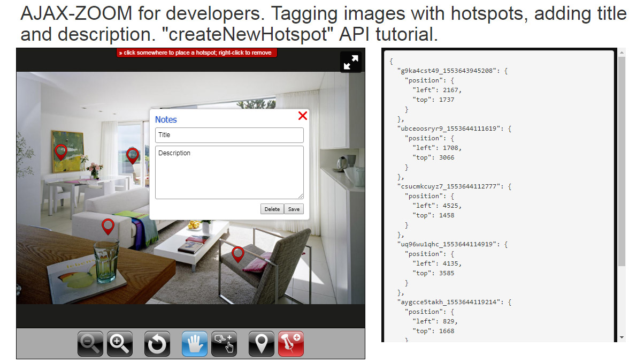Click the AJAX-ZOOM for developers page heading
Image resolution: width=644 pixels, height=362 pixels.
324,24
